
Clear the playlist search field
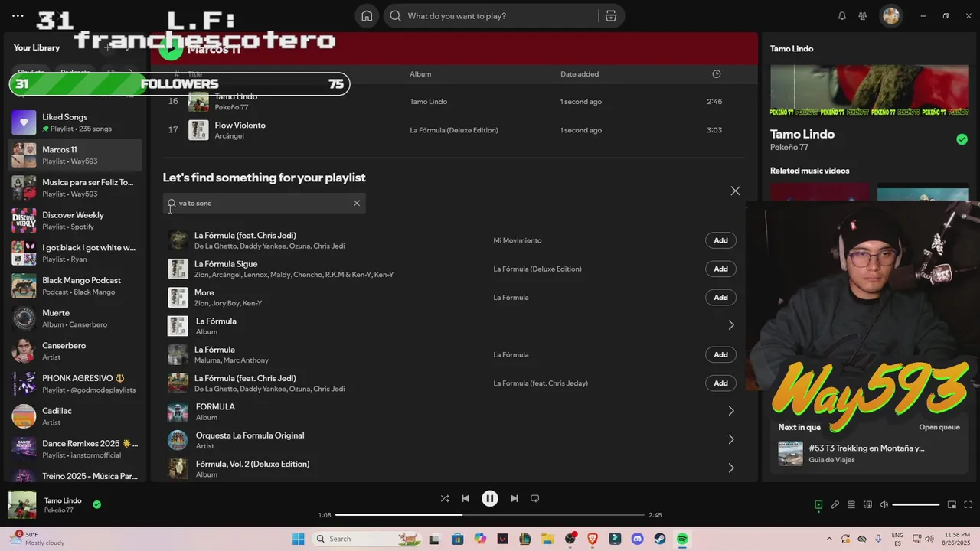[x=357, y=203]
